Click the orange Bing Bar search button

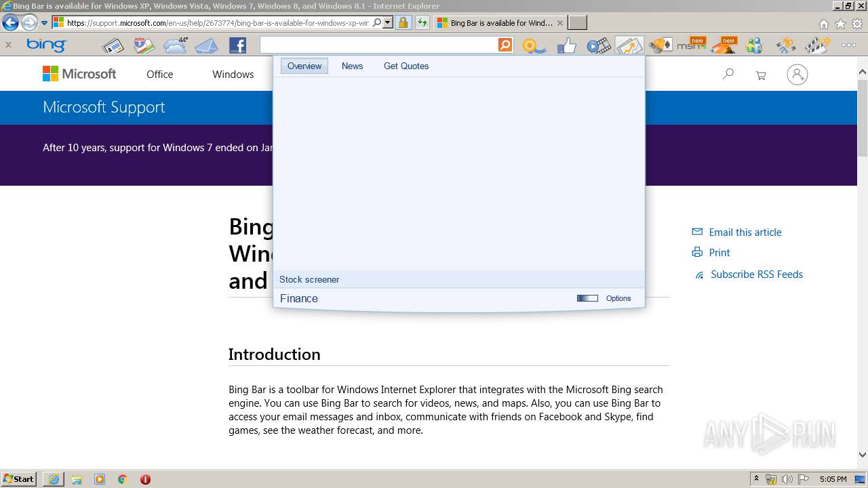pos(505,45)
